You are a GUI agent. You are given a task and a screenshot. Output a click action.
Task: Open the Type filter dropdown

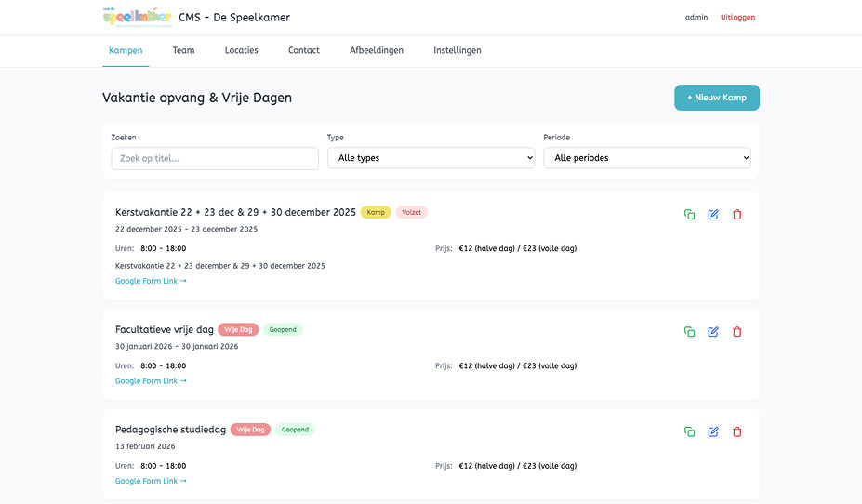(x=431, y=158)
